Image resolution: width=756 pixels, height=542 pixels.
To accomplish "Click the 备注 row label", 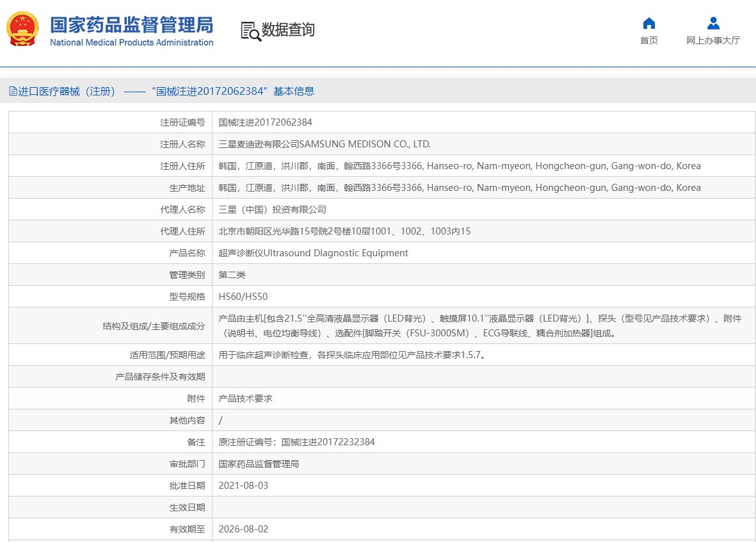I will (x=197, y=442).
